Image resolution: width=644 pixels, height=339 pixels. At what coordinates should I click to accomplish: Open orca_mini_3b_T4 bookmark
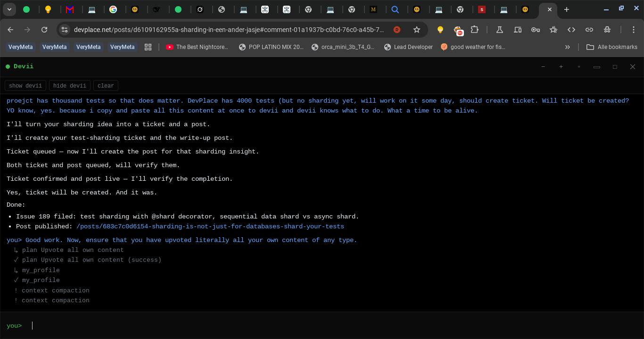343,47
